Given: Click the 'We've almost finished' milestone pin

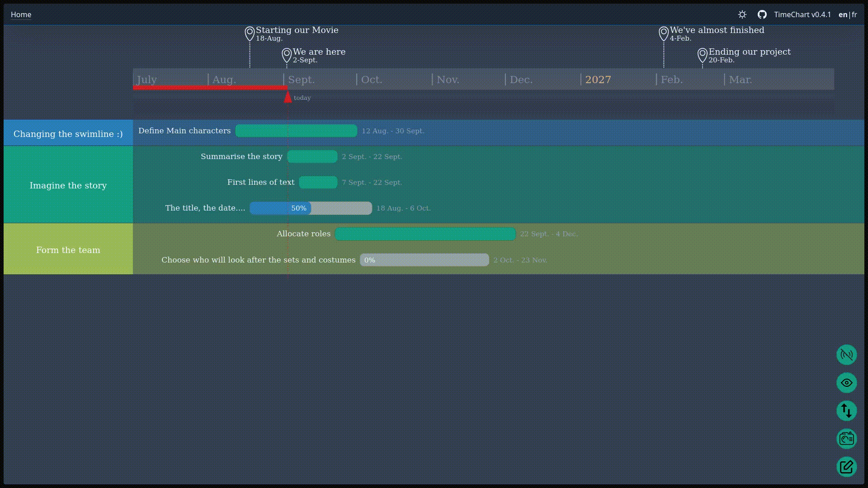Looking at the screenshot, I should (664, 33).
